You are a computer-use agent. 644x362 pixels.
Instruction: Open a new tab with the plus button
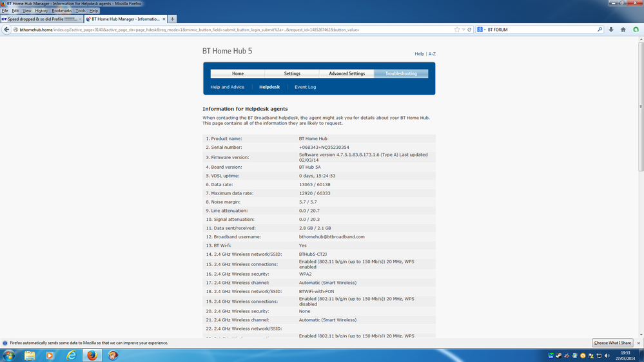173,19
